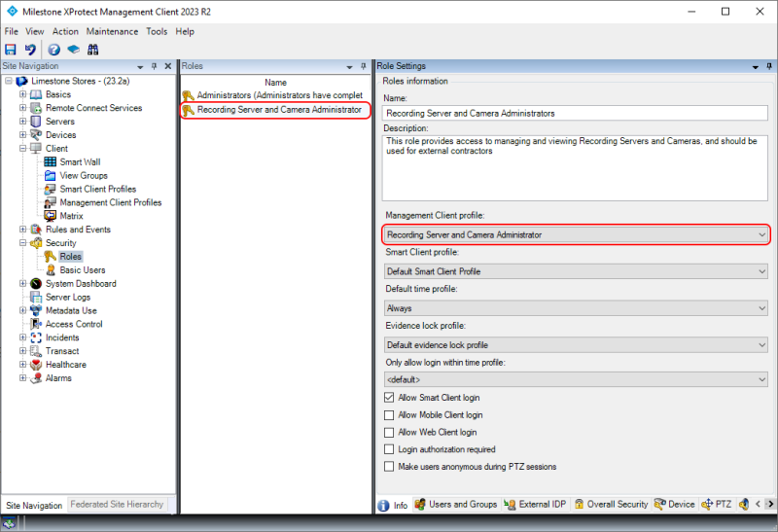The image size is (778, 532).
Task: Open the Smart Client profile dropdown
Action: pyautogui.click(x=576, y=271)
